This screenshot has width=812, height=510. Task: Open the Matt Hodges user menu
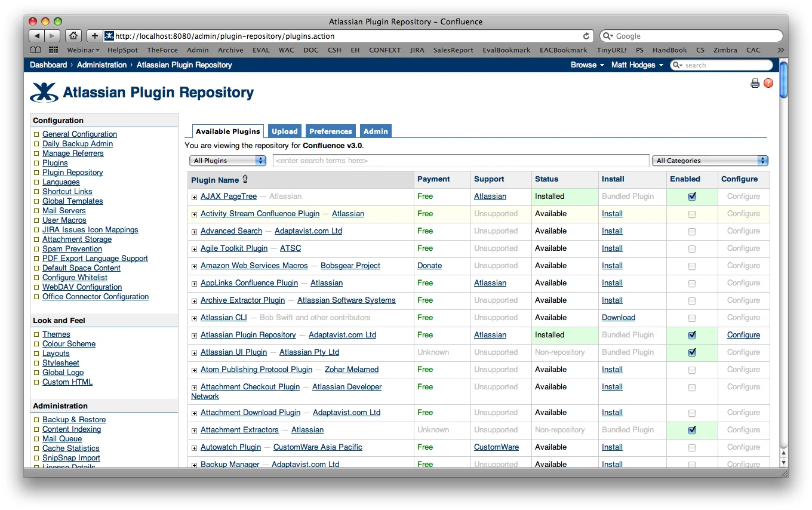[x=637, y=65]
